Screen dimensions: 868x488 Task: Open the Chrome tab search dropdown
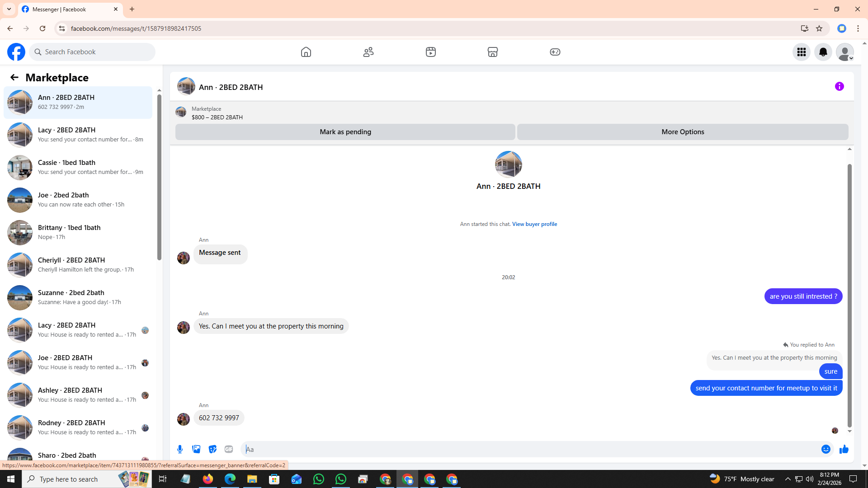pyautogui.click(x=9, y=9)
